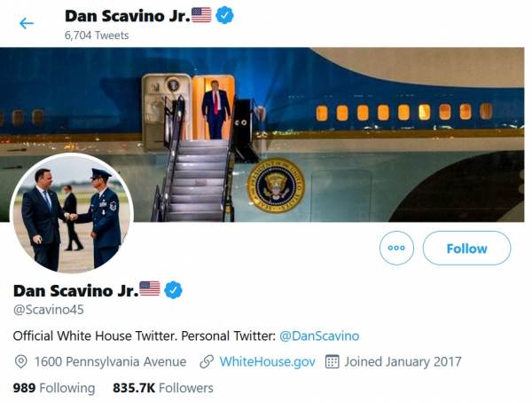The width and height of the screenshot is (532, 403).
Task: Click the verified badge beside the profile name
Action: coord(174,289)
